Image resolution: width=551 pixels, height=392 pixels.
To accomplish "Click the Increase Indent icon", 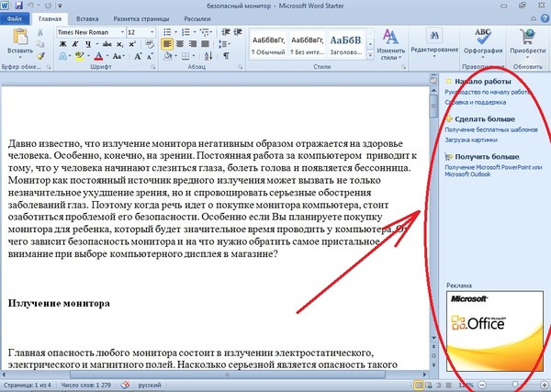I will click(x=238, y=32).
